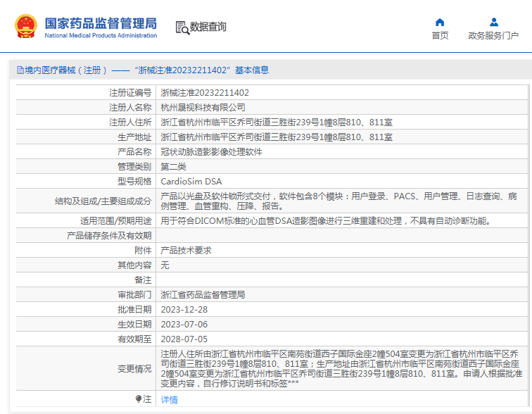Click 结构及组成/主要组成成分 row label
Image resolution: width=532 pixels, height=414 pixels.
point(103,201)
